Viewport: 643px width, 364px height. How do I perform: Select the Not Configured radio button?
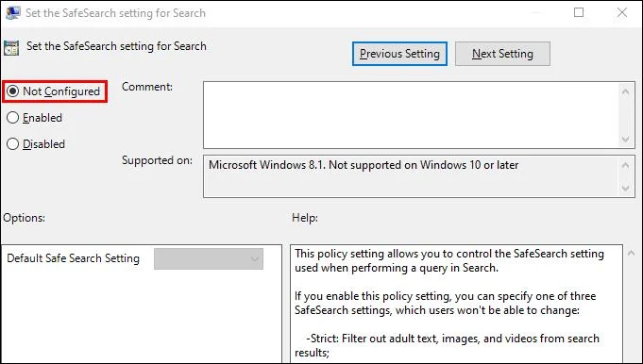(12, 91)
